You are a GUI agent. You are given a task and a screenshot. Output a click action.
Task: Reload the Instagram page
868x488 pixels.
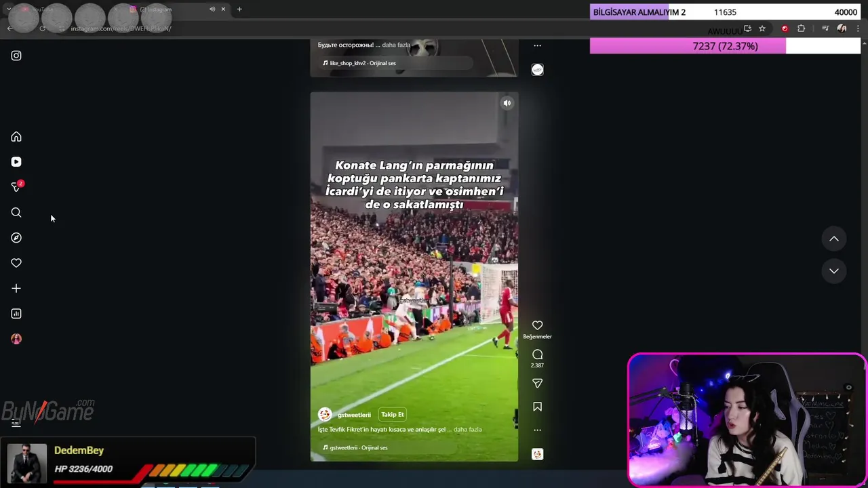click(42, 28)
